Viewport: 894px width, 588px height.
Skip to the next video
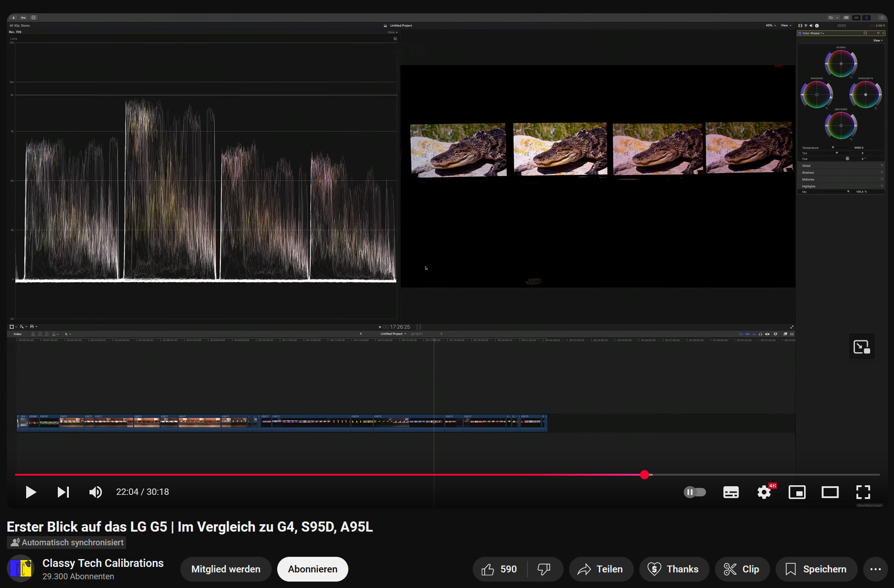(x=63, y=492)
